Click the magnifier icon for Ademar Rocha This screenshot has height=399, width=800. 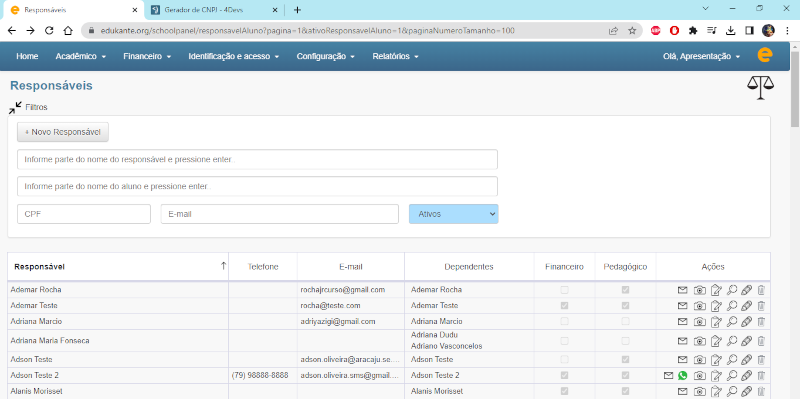pos(732,290)
